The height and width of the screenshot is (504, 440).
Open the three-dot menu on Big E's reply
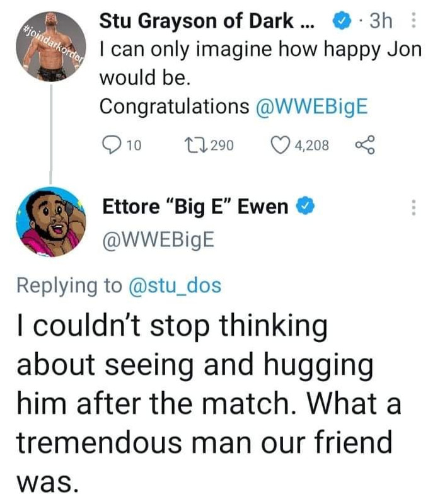(414, 207)
